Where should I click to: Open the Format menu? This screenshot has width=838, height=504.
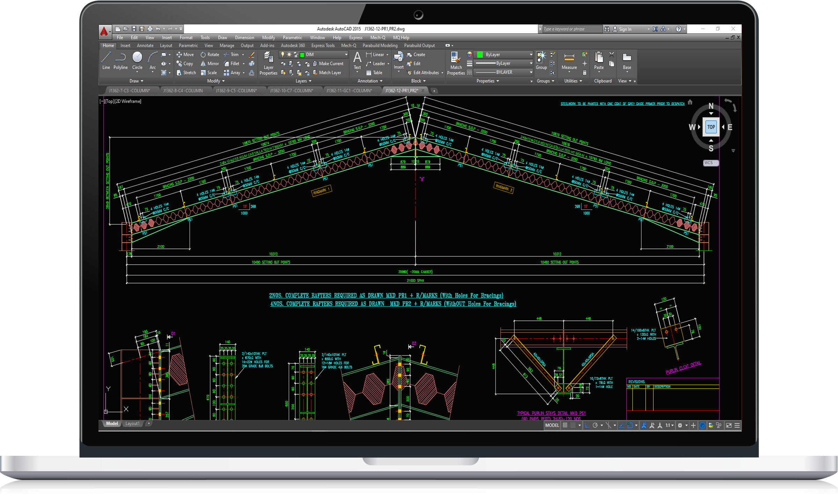coord(186,38)
